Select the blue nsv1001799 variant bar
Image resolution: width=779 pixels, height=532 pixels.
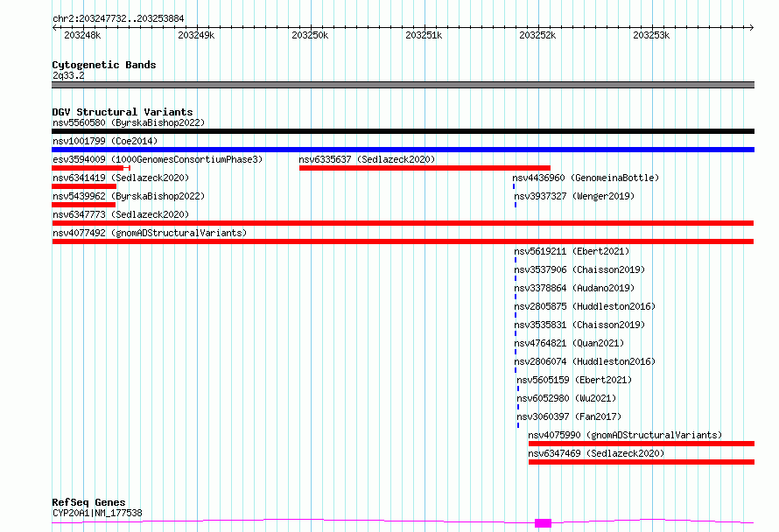tap(403, 150)
